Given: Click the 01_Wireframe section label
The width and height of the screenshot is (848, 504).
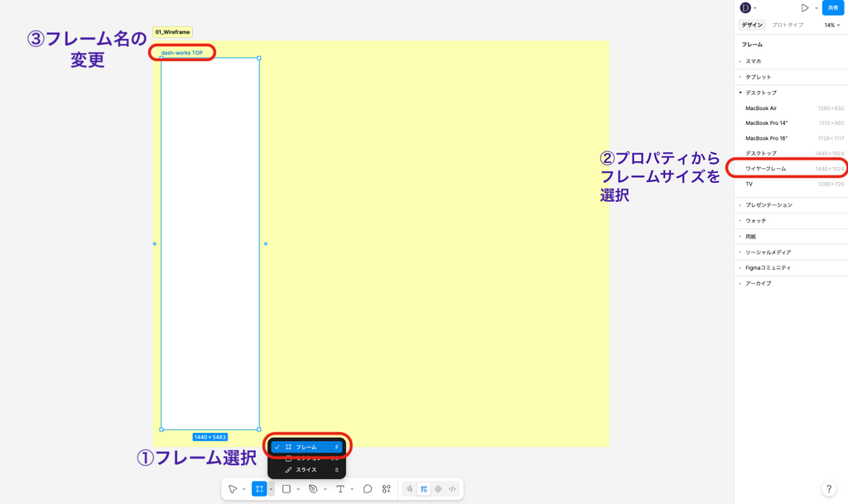Looking at the screenshot, I should (172, 32).
